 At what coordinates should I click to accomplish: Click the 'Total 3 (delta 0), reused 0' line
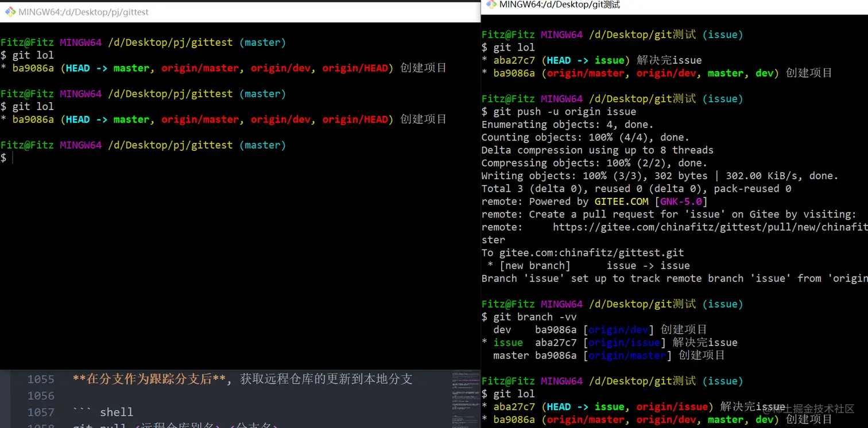pyautogui.click(x=636, y=188)
